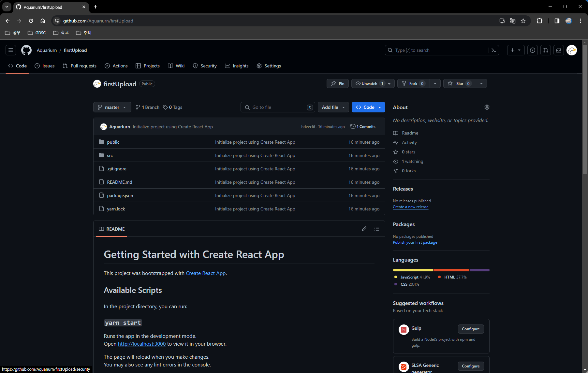
Task: Click Aquariurn avatar in latest commit row
Action: (104, 127)
